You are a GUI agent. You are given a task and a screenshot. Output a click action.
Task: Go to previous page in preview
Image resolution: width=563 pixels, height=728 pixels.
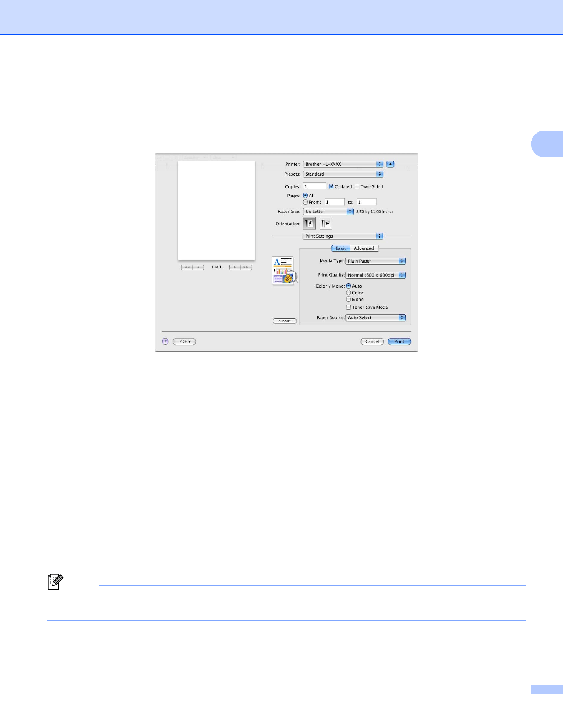coord(199,267)
